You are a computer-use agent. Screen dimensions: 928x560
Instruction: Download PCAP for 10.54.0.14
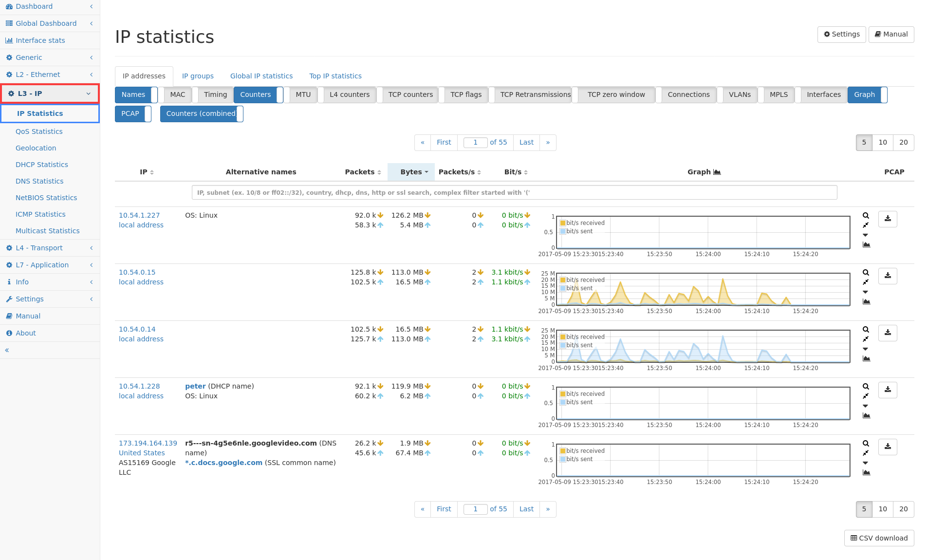[888, 333]
